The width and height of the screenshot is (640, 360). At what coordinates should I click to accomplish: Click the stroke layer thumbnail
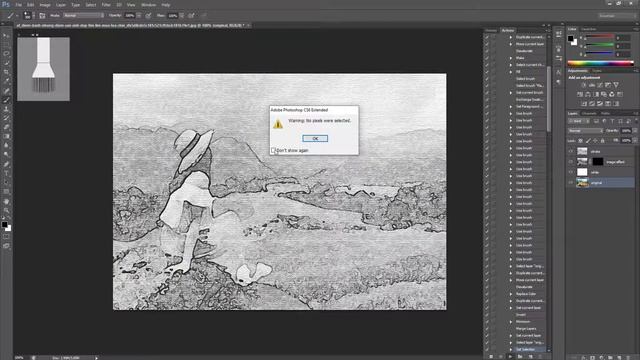pos(582,151)
